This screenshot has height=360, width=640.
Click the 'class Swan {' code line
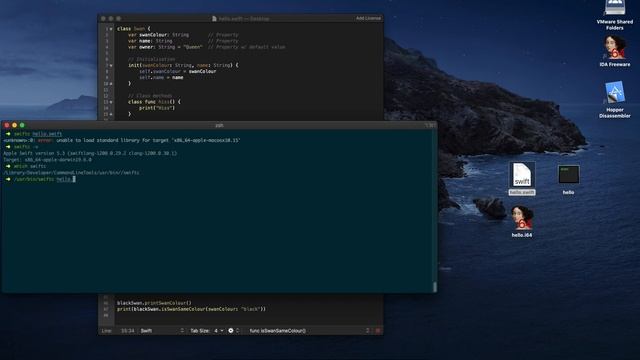pyautogui.click(x=133, y=29)
